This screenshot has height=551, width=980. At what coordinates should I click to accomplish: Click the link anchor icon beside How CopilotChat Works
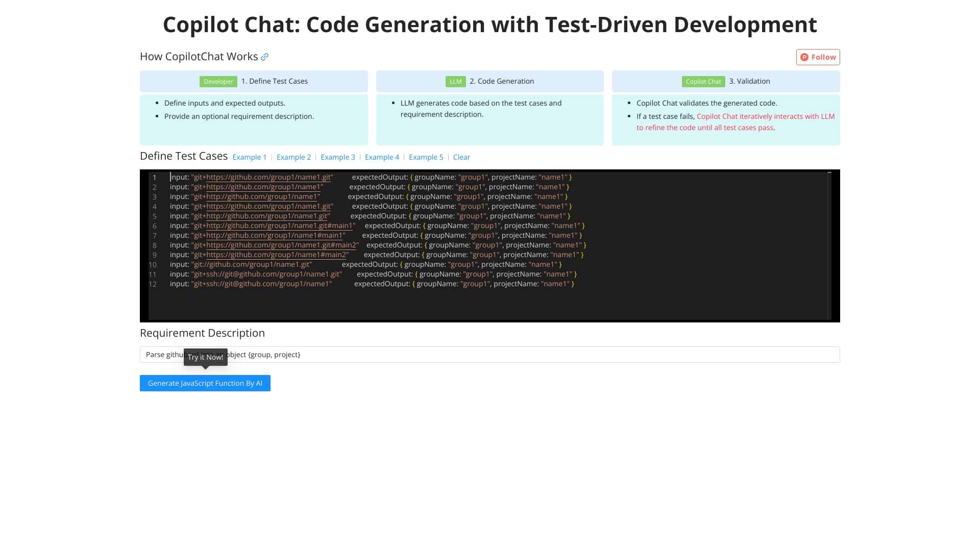coord(264,57)
